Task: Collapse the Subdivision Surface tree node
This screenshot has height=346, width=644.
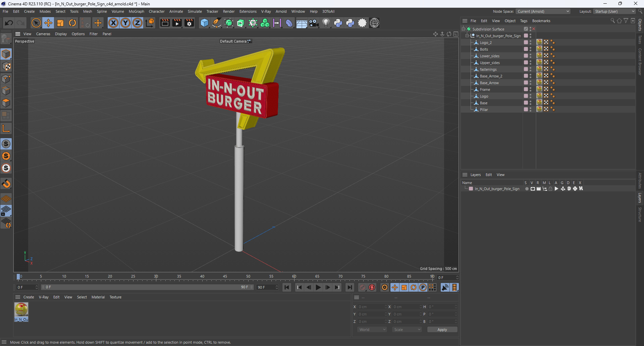Action: pos(463,29)
